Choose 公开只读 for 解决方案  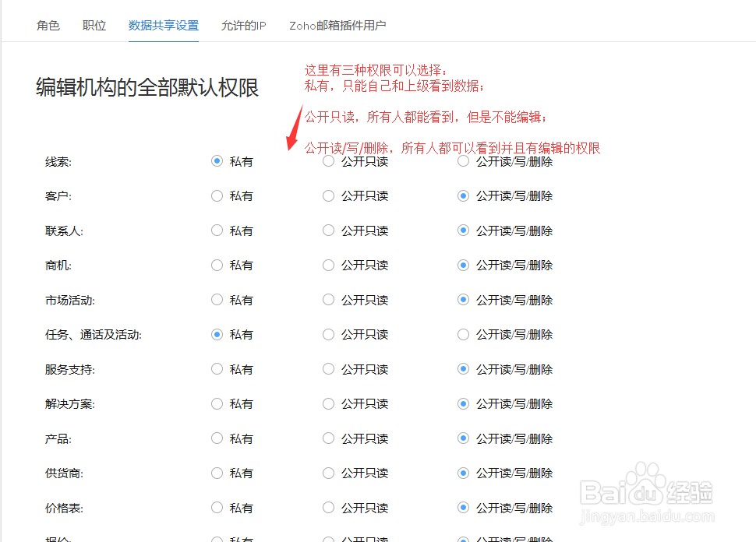pyautogui.click(x=329, y=404)
